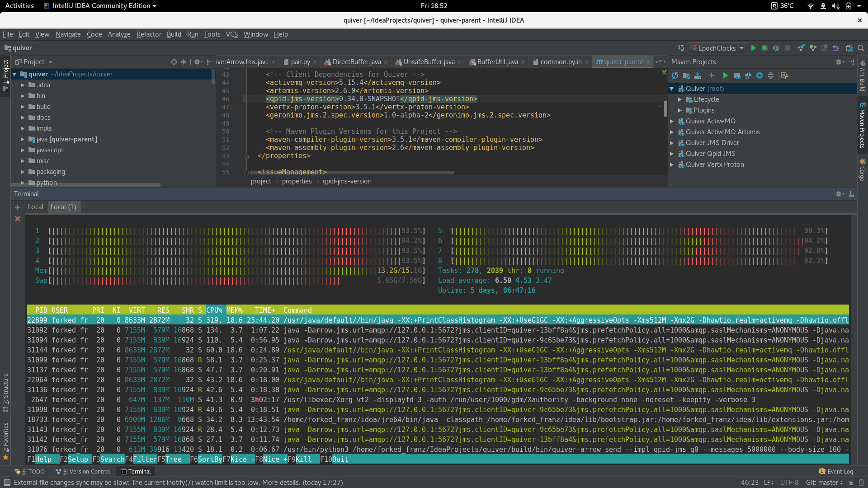Update project from VCS
Screen dimensions: 868x488
tap(802, 48)
